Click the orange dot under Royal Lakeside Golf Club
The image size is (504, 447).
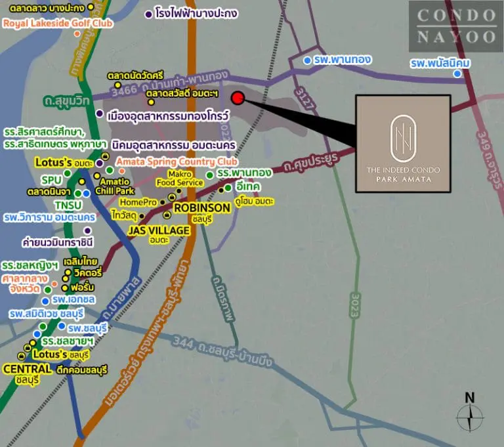click(x=77, y=33)
